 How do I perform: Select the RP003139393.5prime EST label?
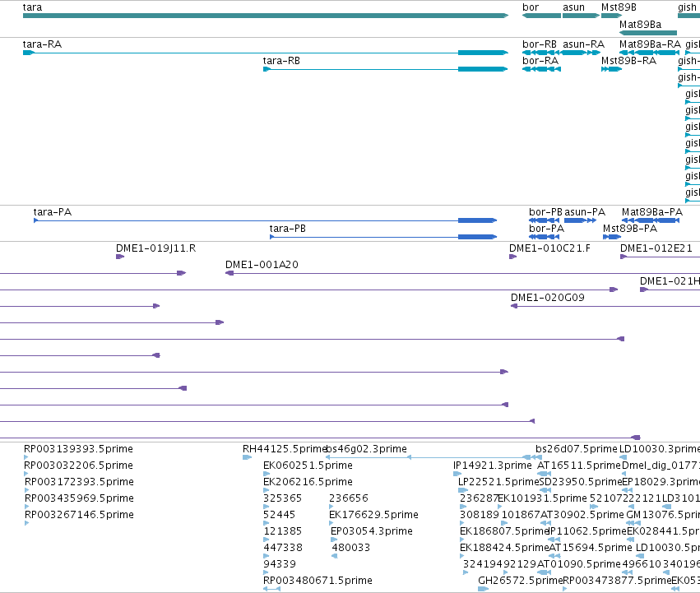point(79,449)
